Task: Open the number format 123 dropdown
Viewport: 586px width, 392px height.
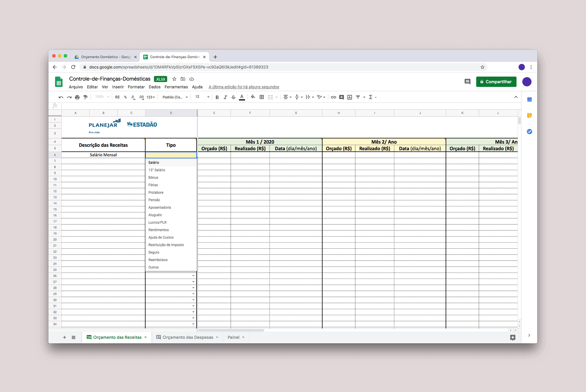Action: (x=151, y=97)
